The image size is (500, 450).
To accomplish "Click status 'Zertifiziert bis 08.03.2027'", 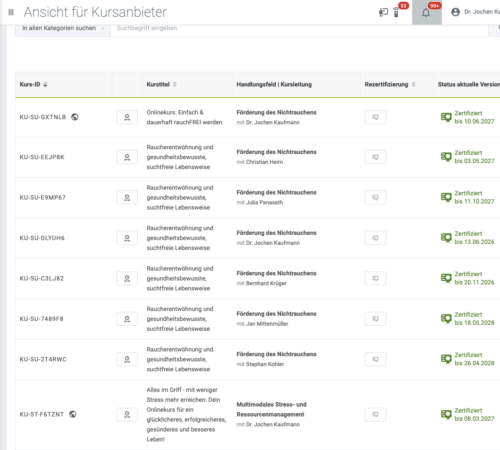I will pyautogui.click(x=474, y=414).
